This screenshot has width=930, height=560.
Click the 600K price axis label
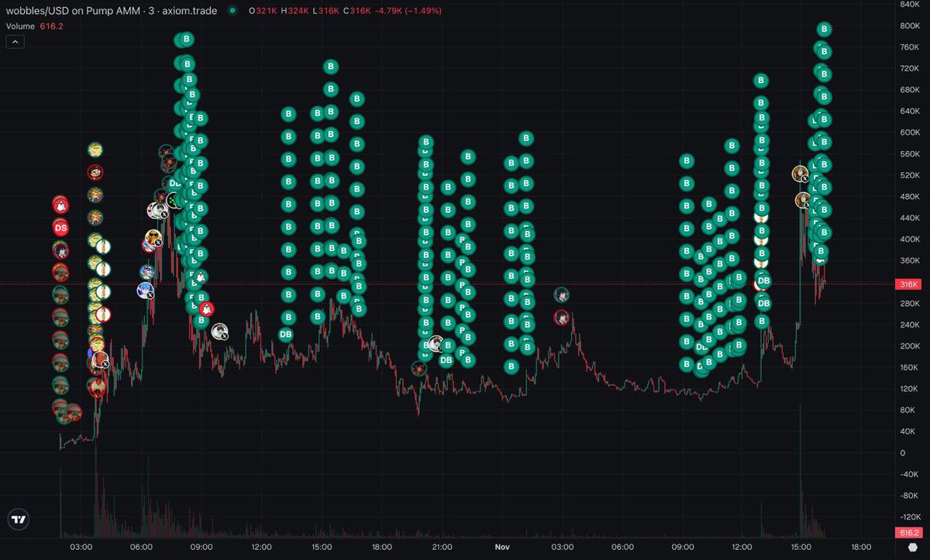[x=908, y=132]
